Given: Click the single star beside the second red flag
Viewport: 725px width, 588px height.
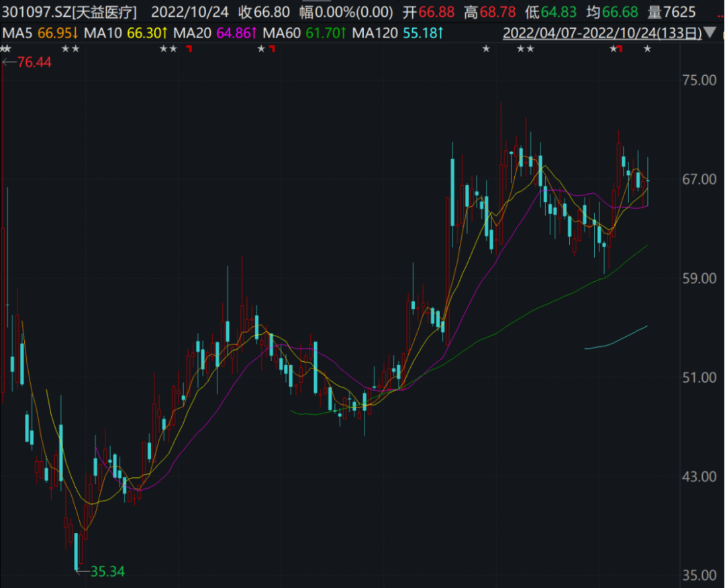Looking at the screenshot, I should 261,49.
